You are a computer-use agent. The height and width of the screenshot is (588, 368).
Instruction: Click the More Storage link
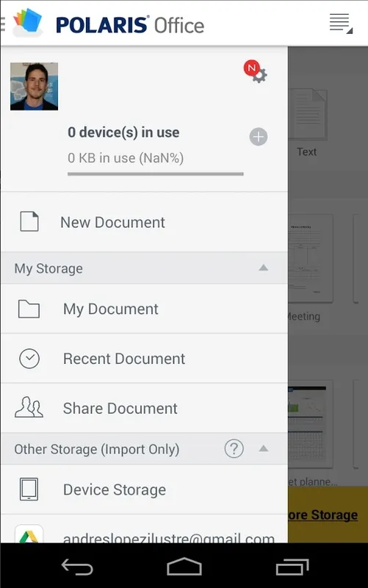(x=322, y=515)
